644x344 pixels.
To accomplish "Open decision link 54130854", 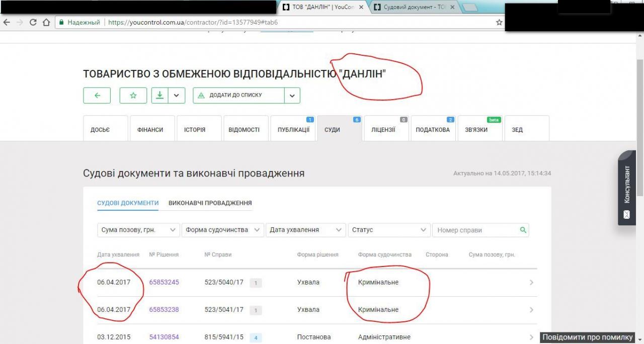I will tap(164, 337).
